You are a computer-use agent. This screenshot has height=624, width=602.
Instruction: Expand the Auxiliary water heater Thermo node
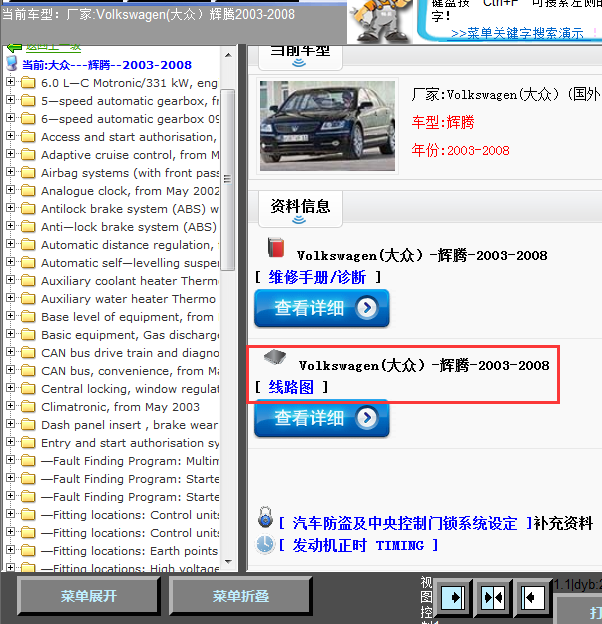10,297
